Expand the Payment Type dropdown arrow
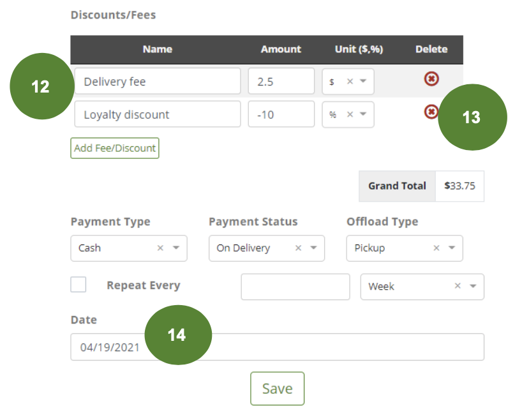Viewport: 522px width, 420px height. pos(176,248)
